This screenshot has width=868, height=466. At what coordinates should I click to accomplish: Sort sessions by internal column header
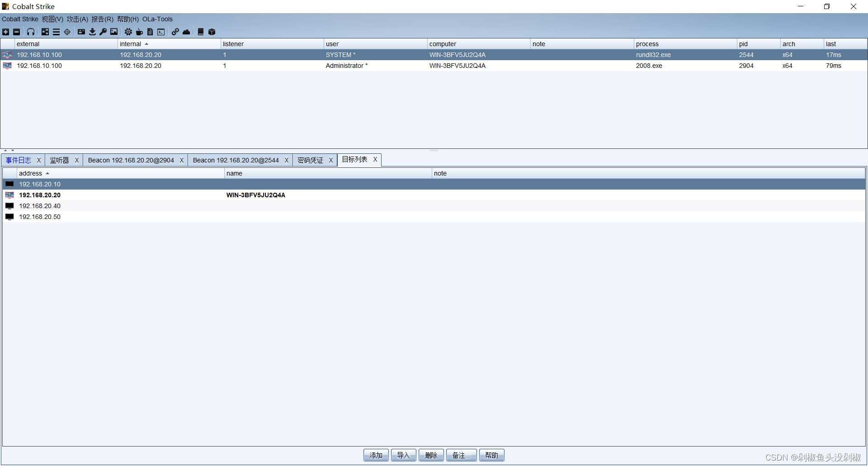[x=169, y=44]
